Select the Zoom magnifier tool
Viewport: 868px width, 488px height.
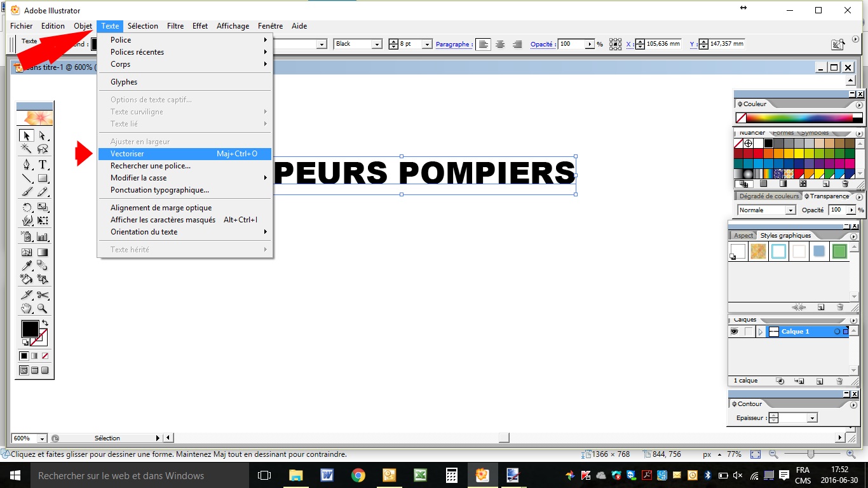click(43, 308)
